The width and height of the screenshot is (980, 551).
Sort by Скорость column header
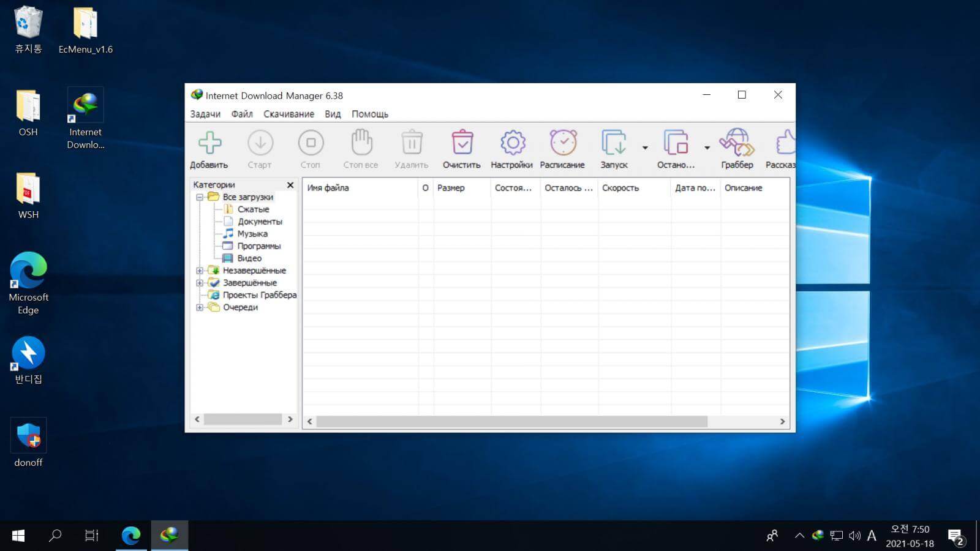click(x=635, y=188)
